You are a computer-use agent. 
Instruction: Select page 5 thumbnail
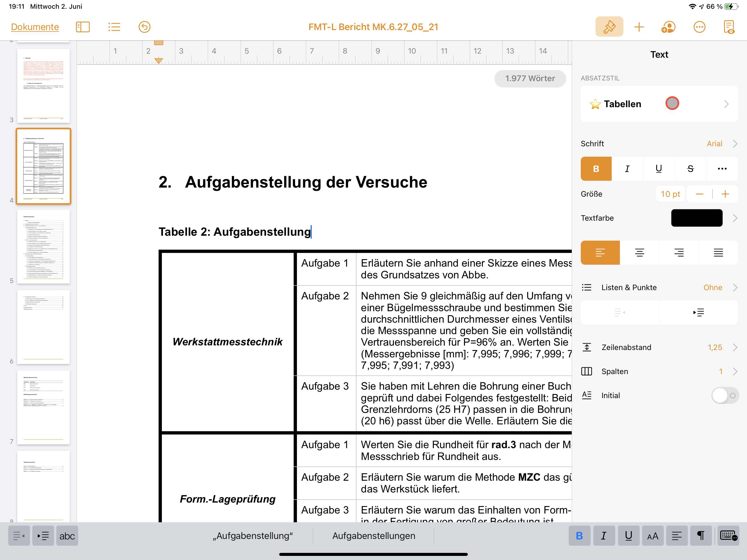(x=43, y=247)
